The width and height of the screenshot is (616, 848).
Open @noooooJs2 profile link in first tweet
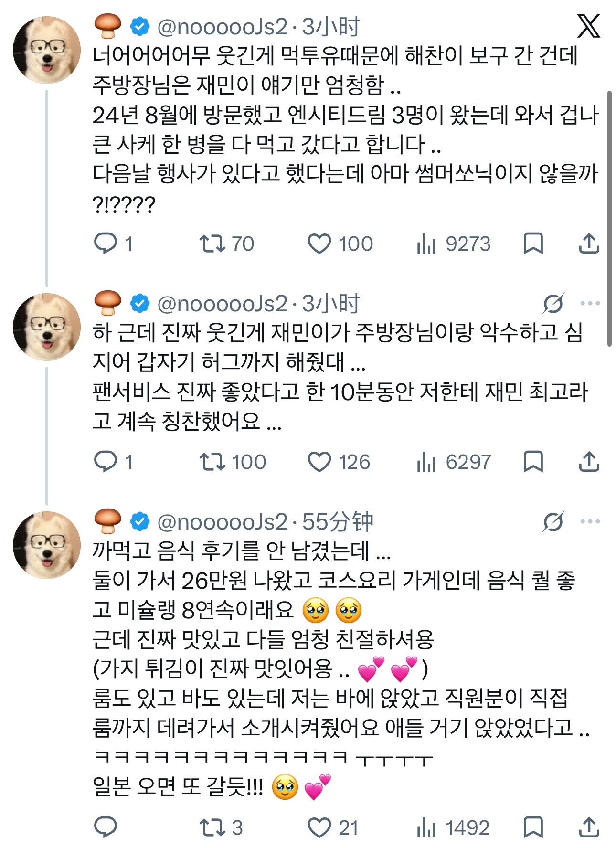pyautogui.click(x=223, y=27)
